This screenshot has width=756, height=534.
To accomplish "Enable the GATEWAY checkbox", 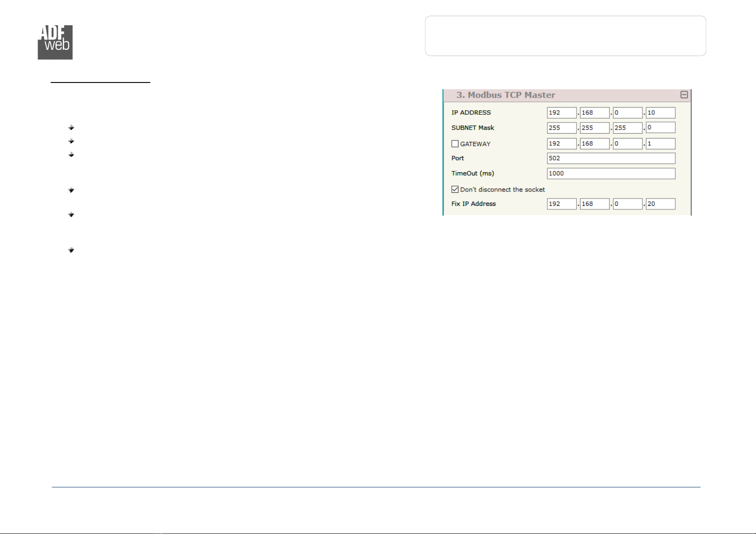I will point(455,144).
